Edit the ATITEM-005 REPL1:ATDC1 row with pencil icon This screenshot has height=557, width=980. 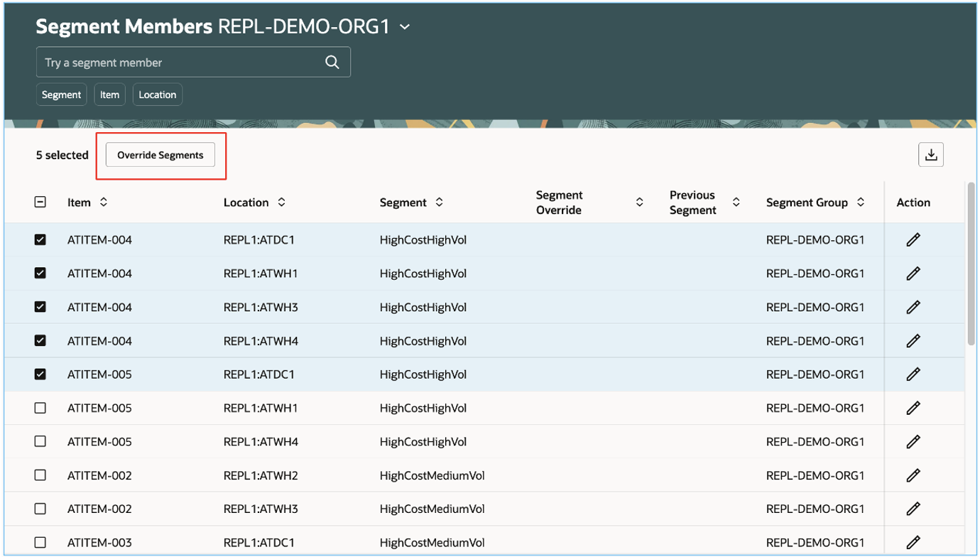click(x=913, y=374)
